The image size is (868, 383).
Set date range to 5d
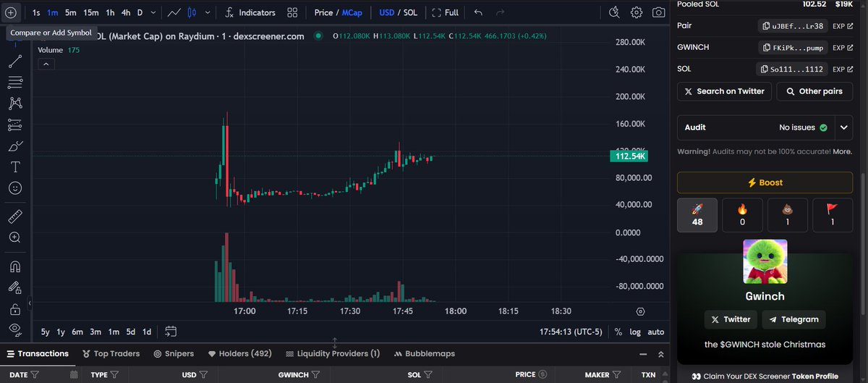130,332
